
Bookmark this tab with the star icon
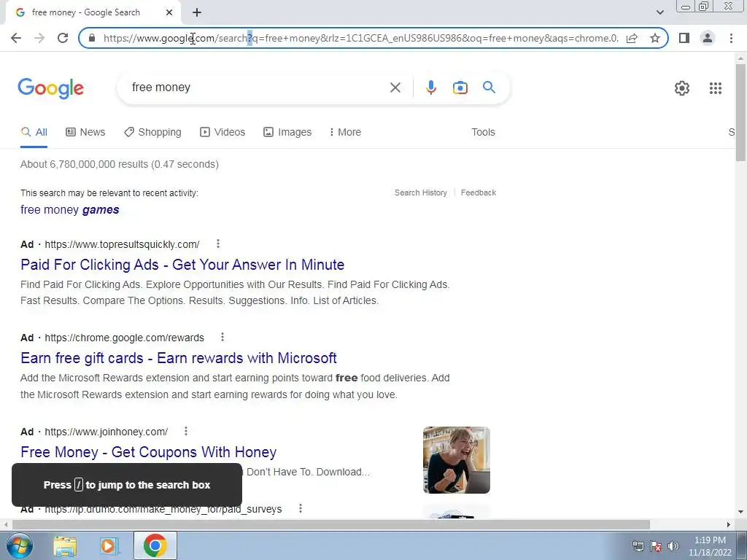point(655,38)
